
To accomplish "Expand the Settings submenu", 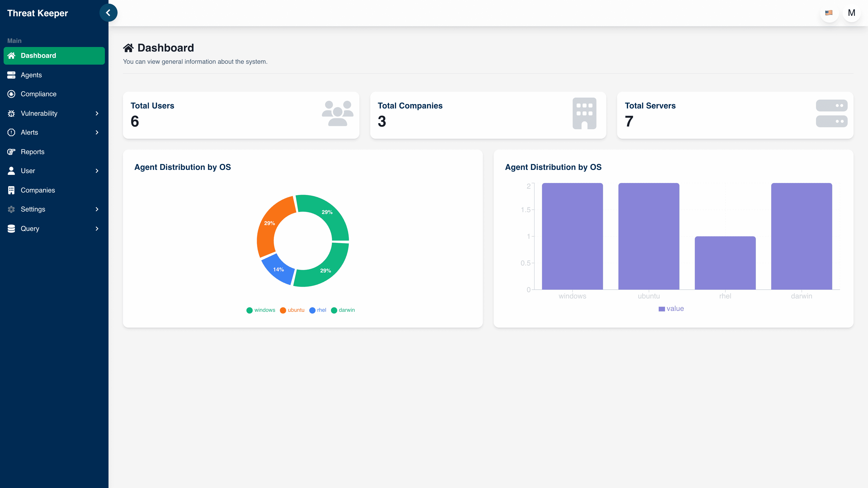I will [97, 209].
